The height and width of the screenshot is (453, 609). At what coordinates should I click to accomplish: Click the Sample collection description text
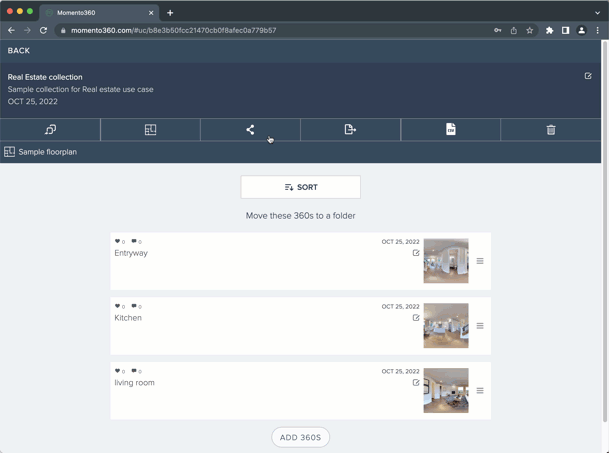[x=80, y=89]
